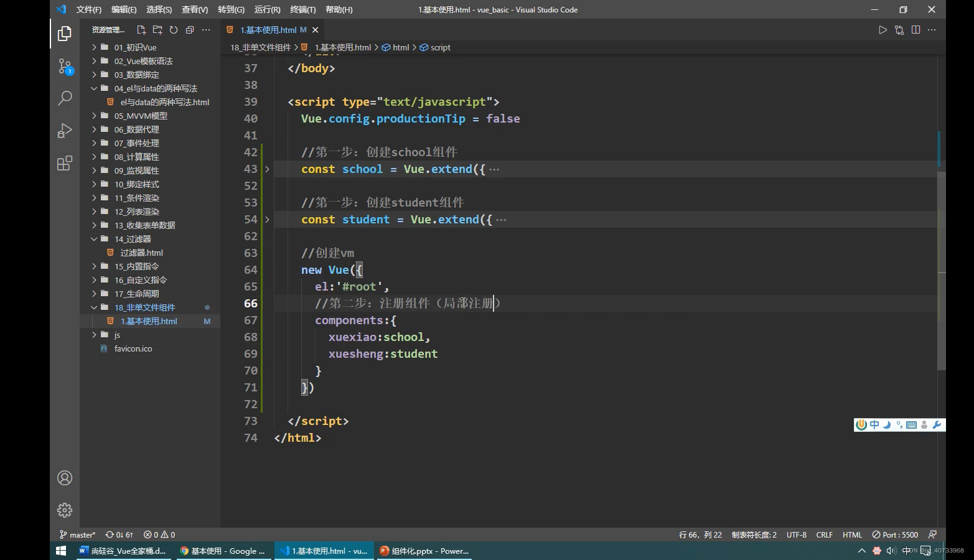Image resolution: width=974 pixels, height=560 pixels.
Task: Expand the 05_MVVM模型 folder
Action: coord(141,116)
